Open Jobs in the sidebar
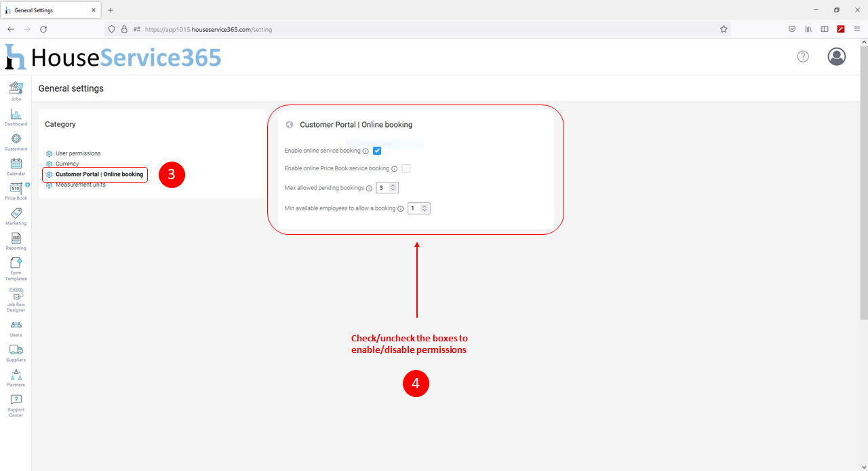 pyautogui.click(x=16, y=91)
